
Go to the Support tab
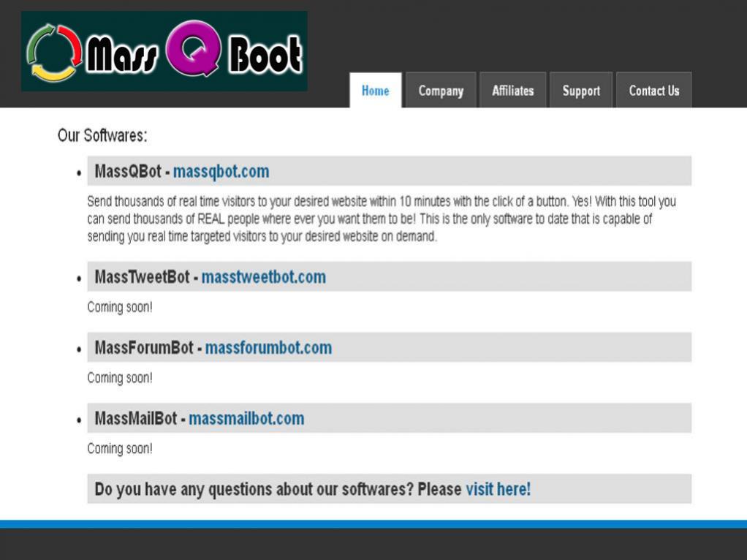581,90
